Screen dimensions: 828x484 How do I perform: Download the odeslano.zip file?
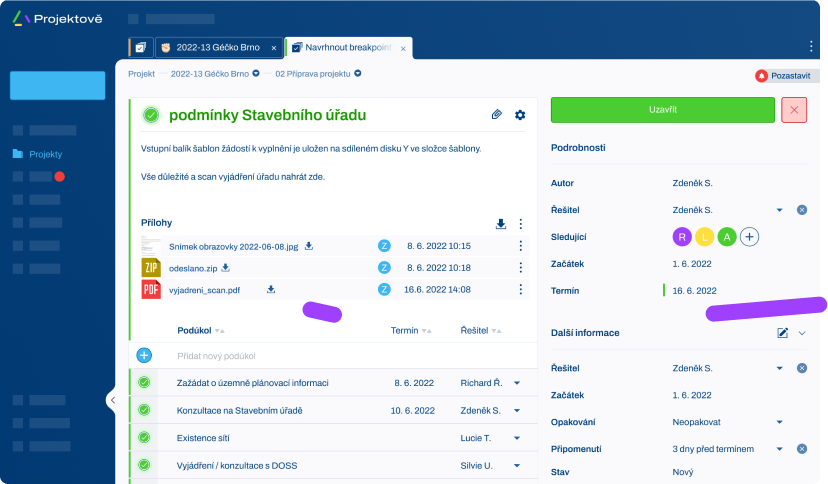[x=226, y=267]
